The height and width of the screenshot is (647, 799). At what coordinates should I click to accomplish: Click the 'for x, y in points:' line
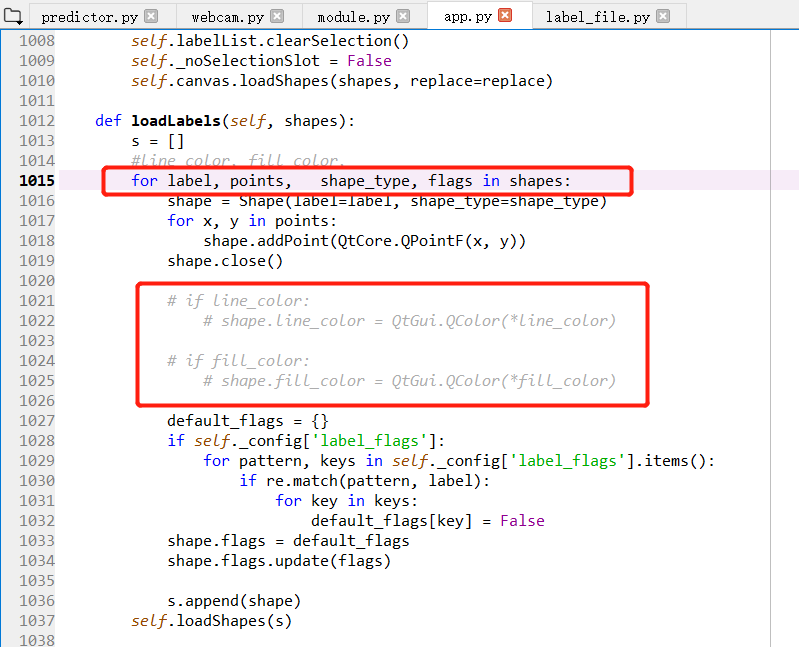(252, 221)
